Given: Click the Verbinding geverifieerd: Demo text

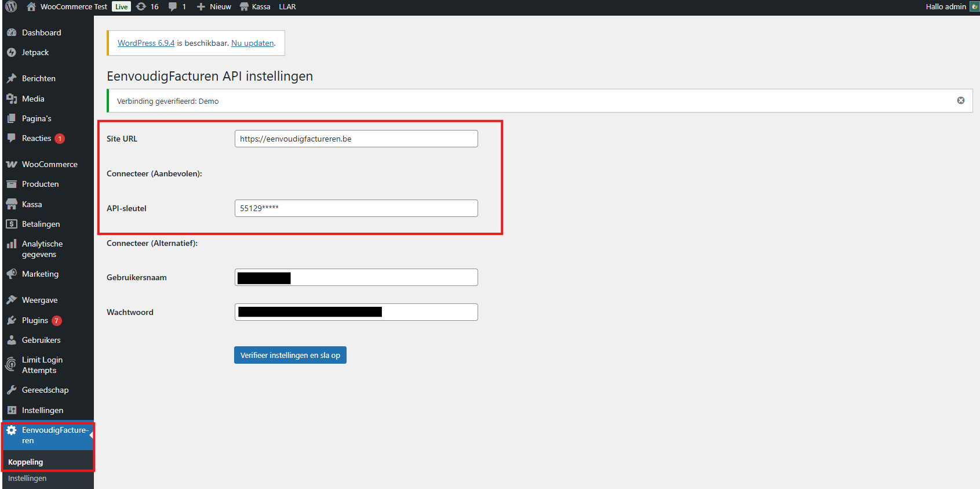Looking at the screenshot, I should [x=168, y=101].
